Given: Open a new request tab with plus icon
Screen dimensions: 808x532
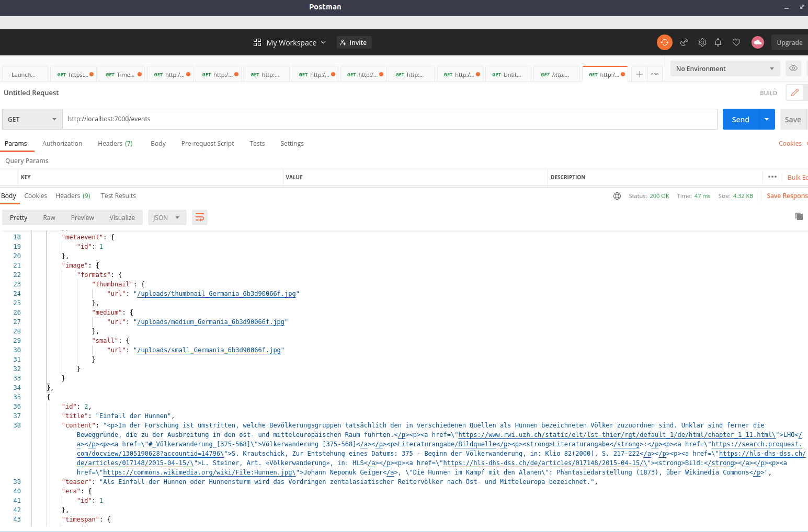Looking at the screenshot, I should coord(639,74).
